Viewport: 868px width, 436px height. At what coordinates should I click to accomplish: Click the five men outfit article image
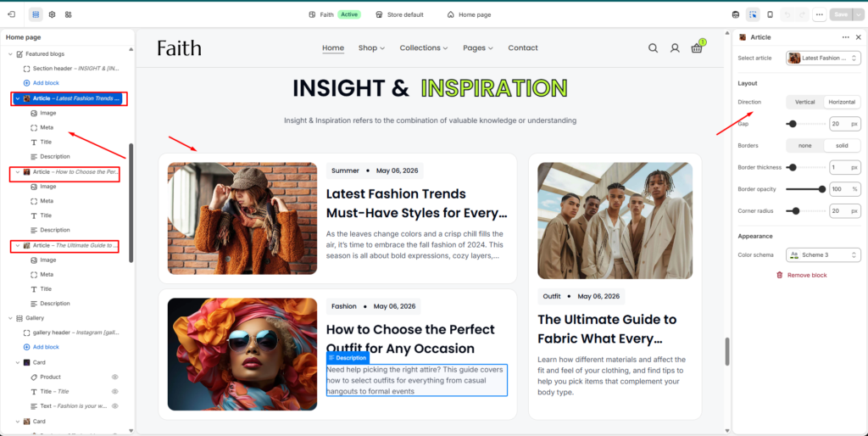pyautogui.click(x=615, y=221)
